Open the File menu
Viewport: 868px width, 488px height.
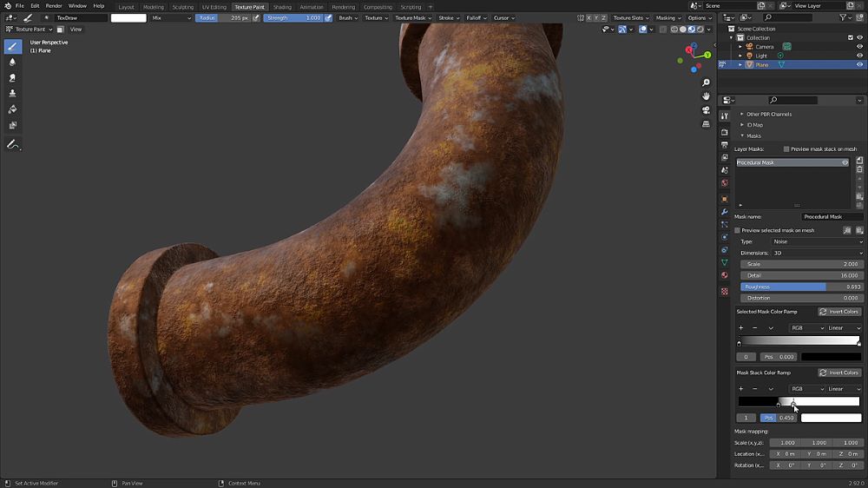click(19, 5)
